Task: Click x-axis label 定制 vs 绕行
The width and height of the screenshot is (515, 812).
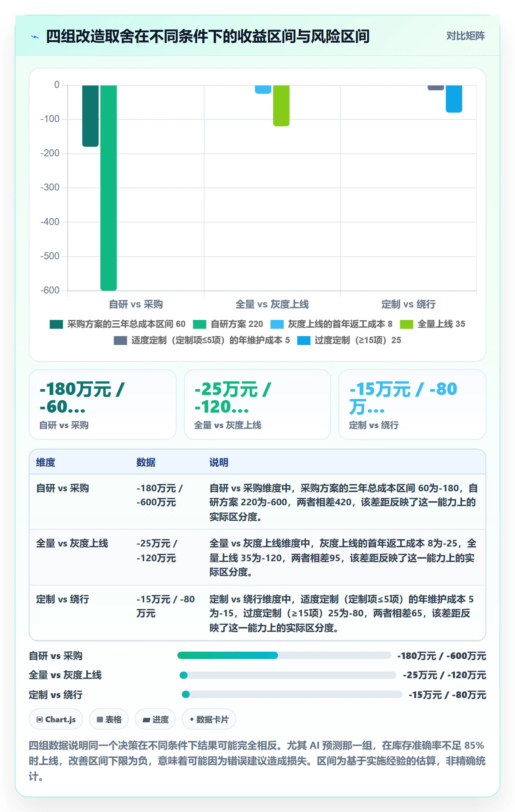Action: coord(408,304)
